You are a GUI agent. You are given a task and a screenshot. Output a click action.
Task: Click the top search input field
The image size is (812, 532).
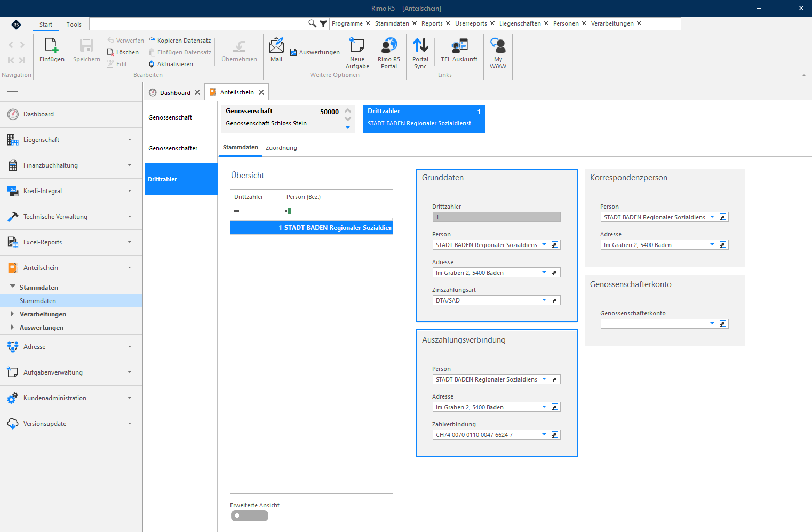[x=198, y=23]
